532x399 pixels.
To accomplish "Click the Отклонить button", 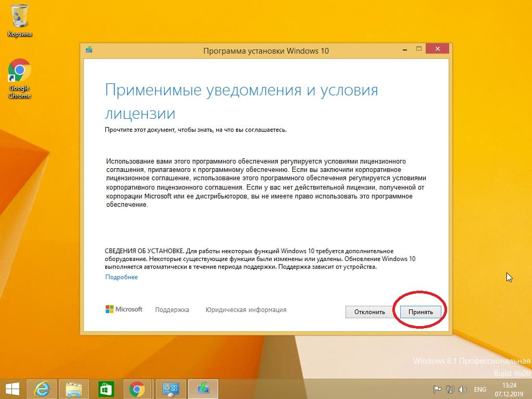I will (x=369, y=311).
